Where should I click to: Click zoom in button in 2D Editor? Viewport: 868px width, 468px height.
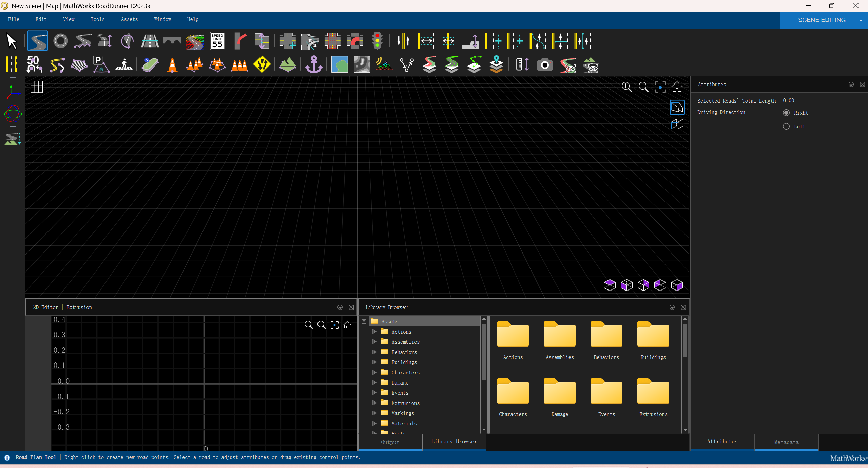(x=308, y=325)
